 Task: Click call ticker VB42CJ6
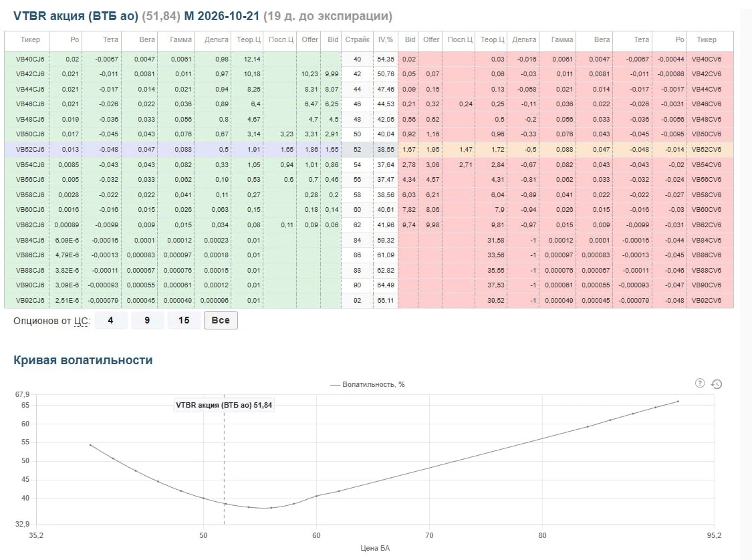30,74
